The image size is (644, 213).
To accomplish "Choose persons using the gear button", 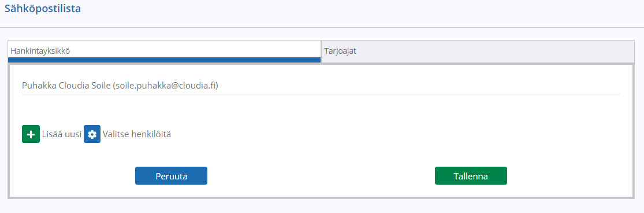I will [92, 134].
